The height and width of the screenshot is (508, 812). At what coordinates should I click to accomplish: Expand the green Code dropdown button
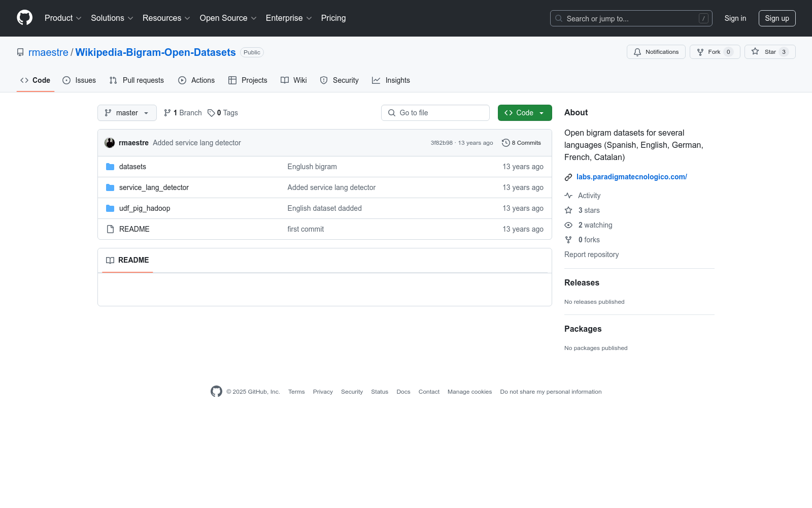coord(525,113)
